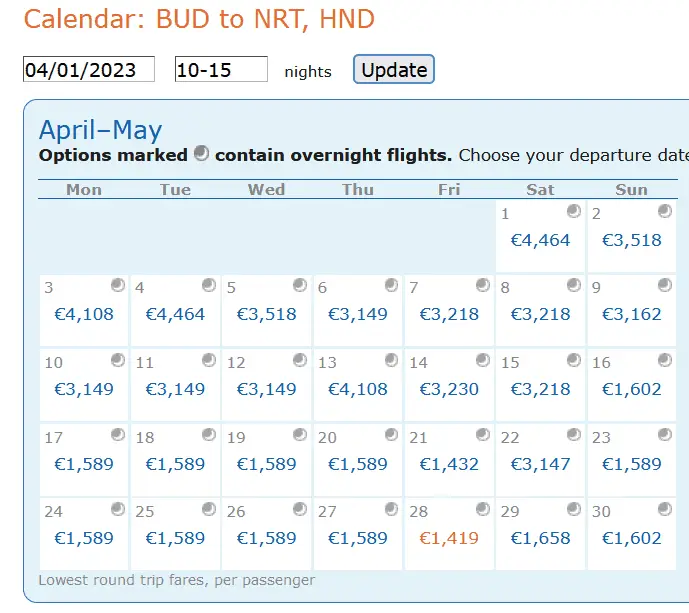Click overnight moon icon on April 28
Viewport: 689px width, 613px height.
point(483,509)
